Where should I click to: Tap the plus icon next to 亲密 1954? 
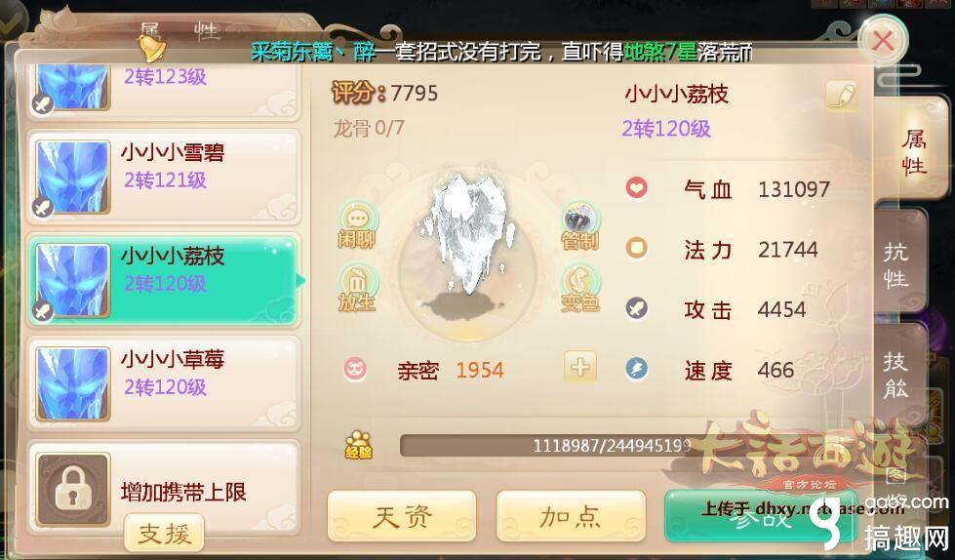click(x=579, y=367)
